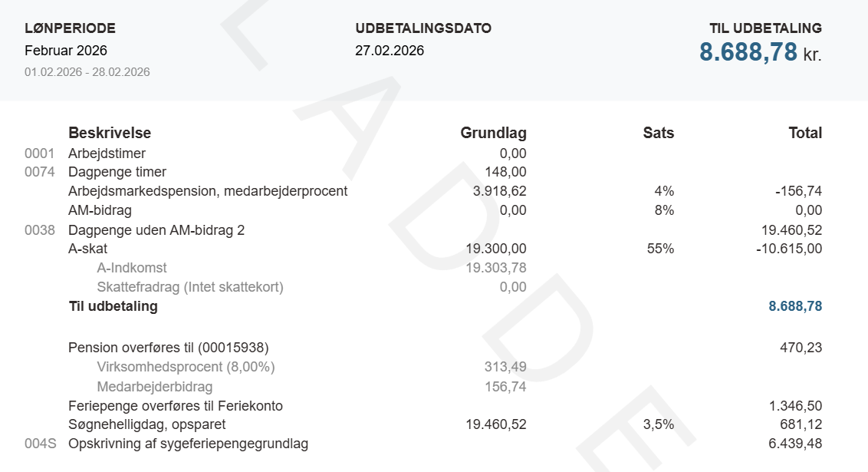Screen dimensions: 868x472
Task: Click Pension overføres til (00015938)
Action: (x=169, y=348)
